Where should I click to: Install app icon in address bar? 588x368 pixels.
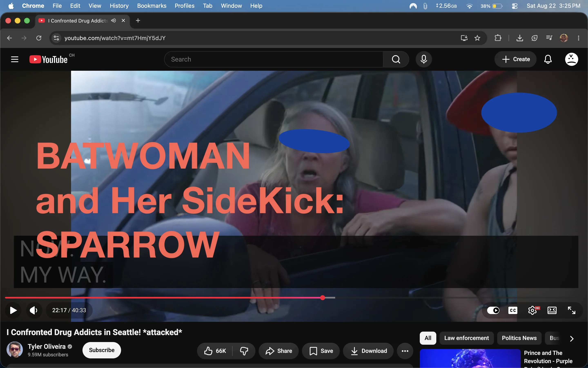point(464,38)
